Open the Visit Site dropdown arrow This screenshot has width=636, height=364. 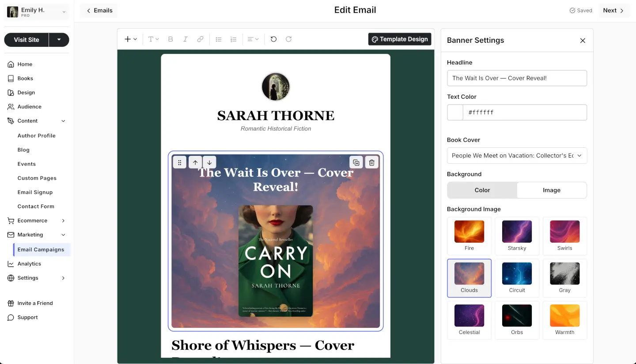pyautogui.click(x=59, y=40)
